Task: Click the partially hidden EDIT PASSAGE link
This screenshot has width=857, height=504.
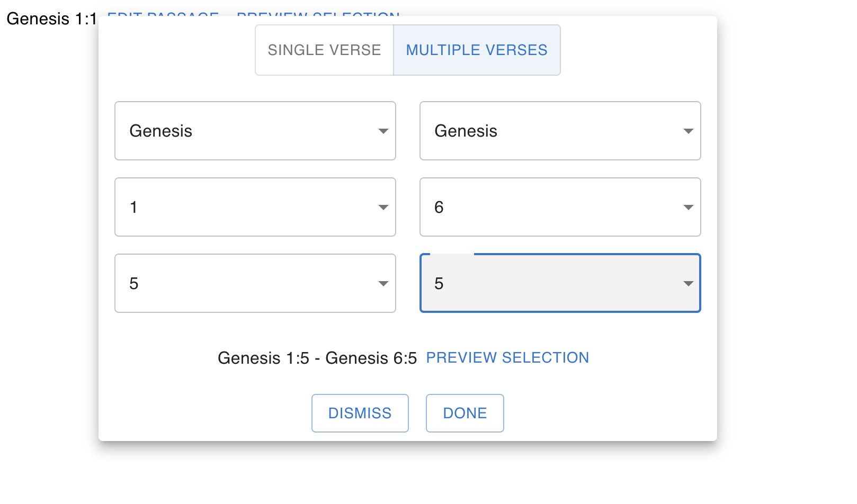Action: point(163,14)
